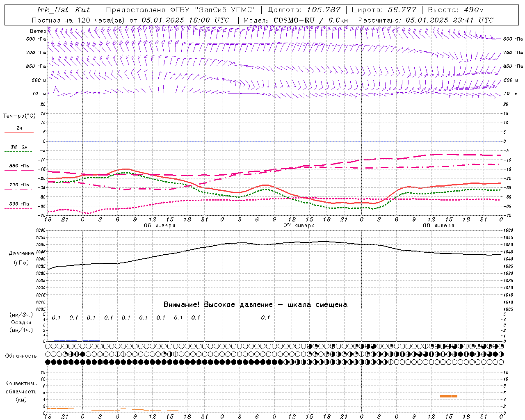Screen dimensions: 525x420
Task: Click the orange convective cloud bar
Action: click(x=449, y=396)
